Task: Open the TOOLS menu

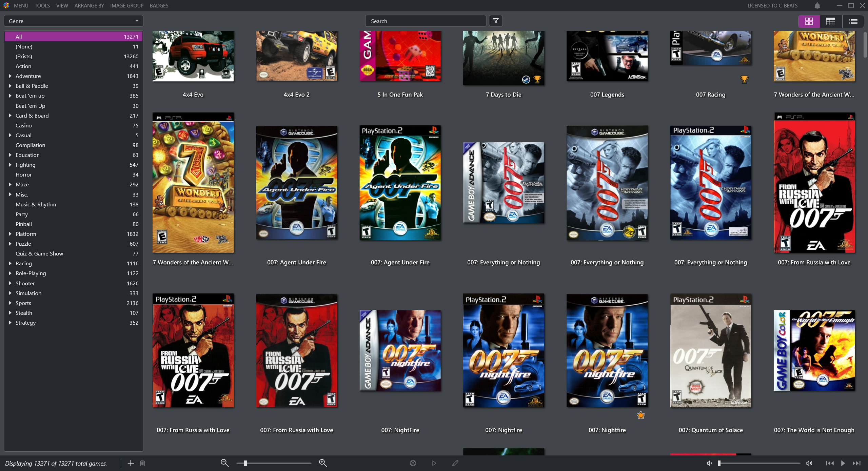Action: point(42,6)
